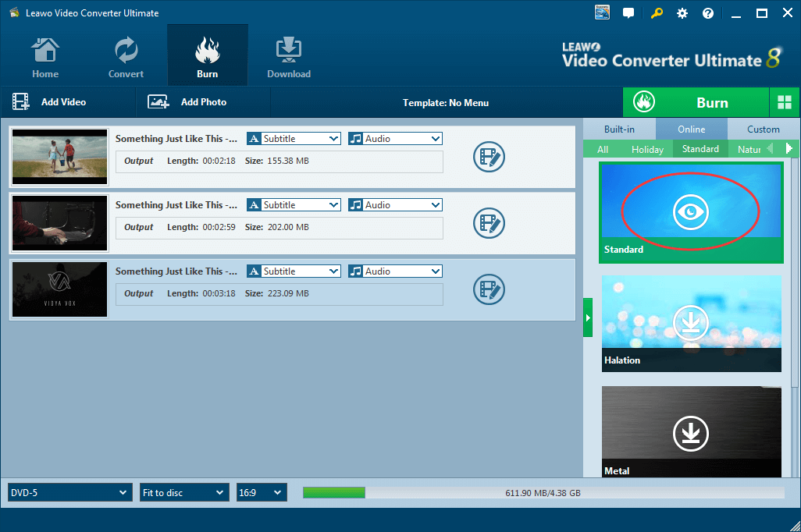Click the thumbnail of the first video

(60, 157)
